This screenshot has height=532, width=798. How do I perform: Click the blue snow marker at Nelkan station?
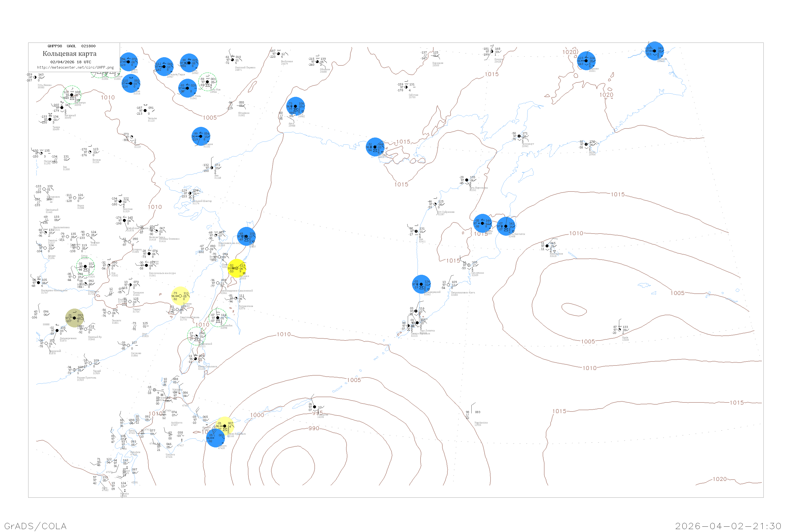point(201,136)
